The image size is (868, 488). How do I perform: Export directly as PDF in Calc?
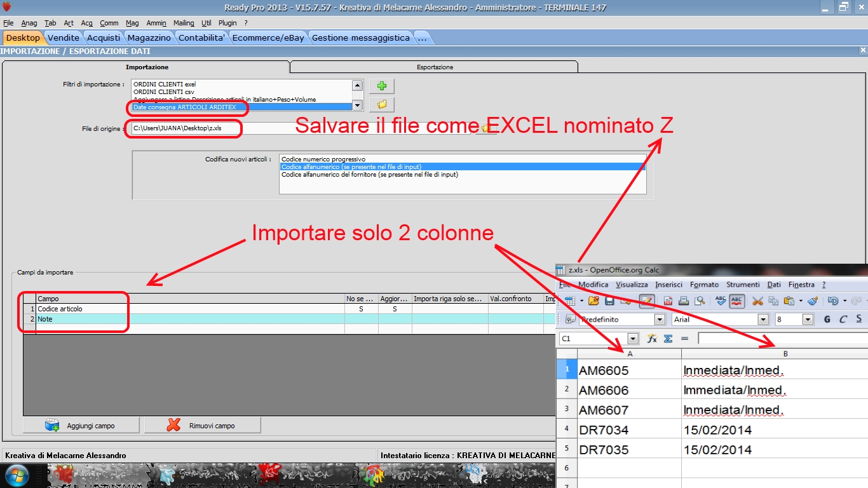click(x=668, y=301)
